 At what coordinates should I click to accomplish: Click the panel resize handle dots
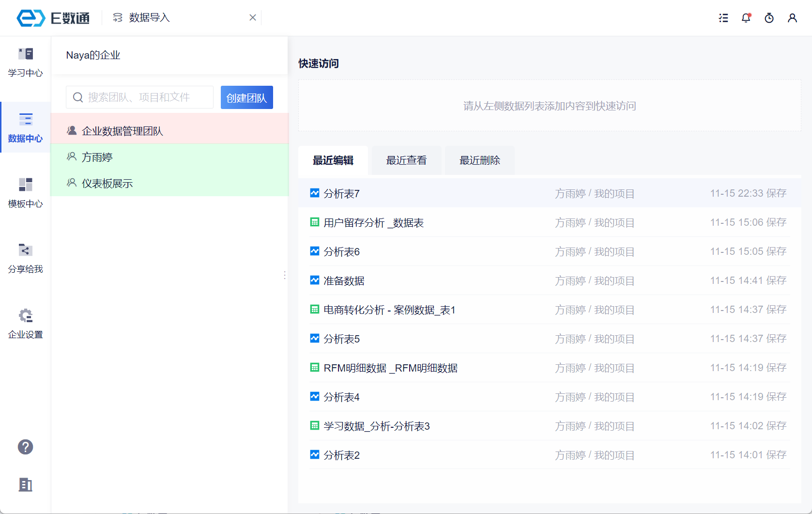point(285,275)
